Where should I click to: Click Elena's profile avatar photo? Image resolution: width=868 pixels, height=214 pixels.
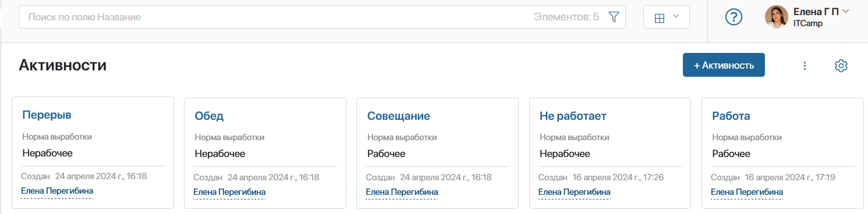pos(776,17)
